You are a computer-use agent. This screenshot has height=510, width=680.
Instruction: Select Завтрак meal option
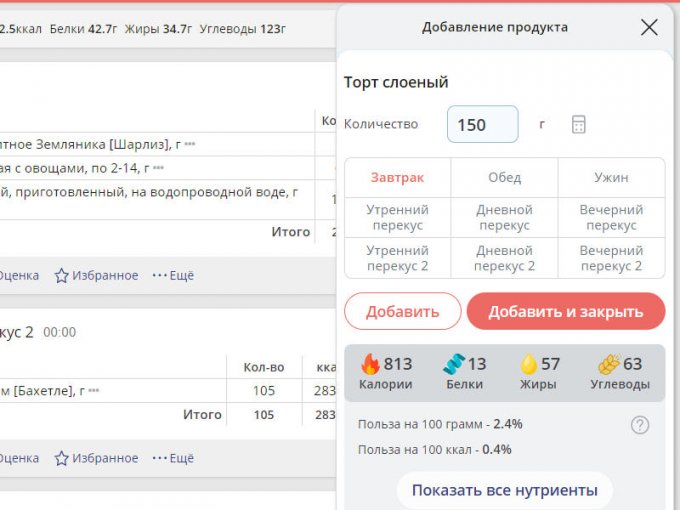[x=397, y=177]
